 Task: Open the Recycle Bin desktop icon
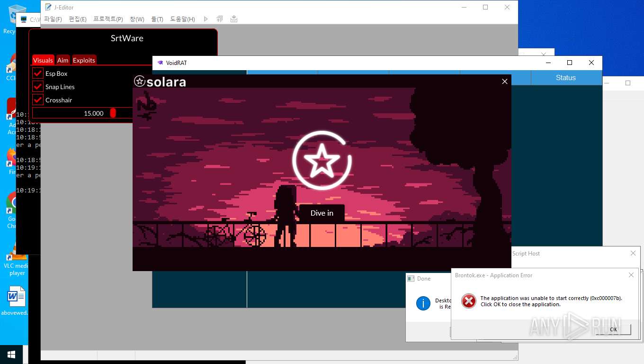pos(17,18)
